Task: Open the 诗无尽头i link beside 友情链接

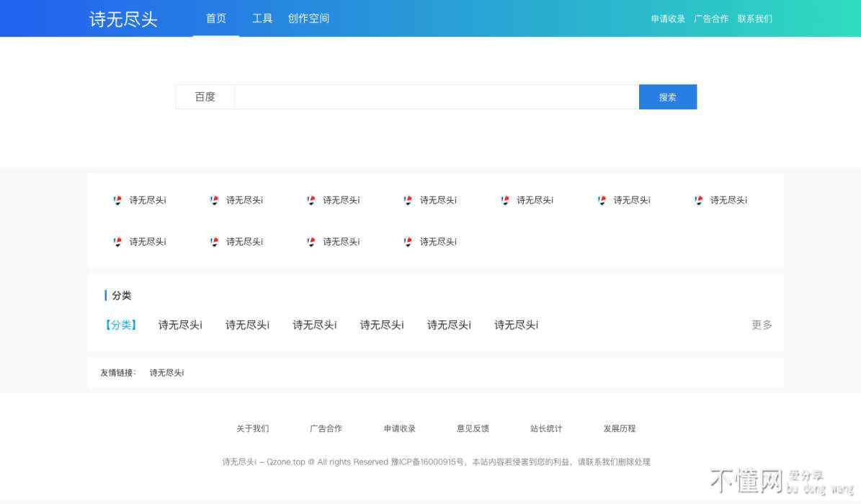Action: (166, 373)
